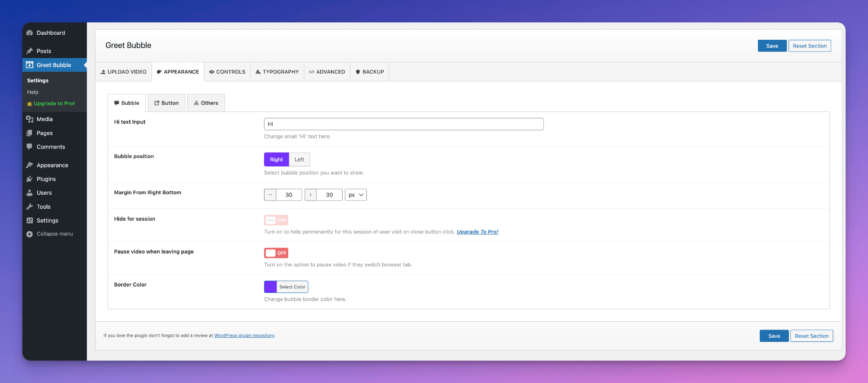Open the px unit dropdown
The height and width of the screenshot is (383, 868).
click(x=356, y=195)
